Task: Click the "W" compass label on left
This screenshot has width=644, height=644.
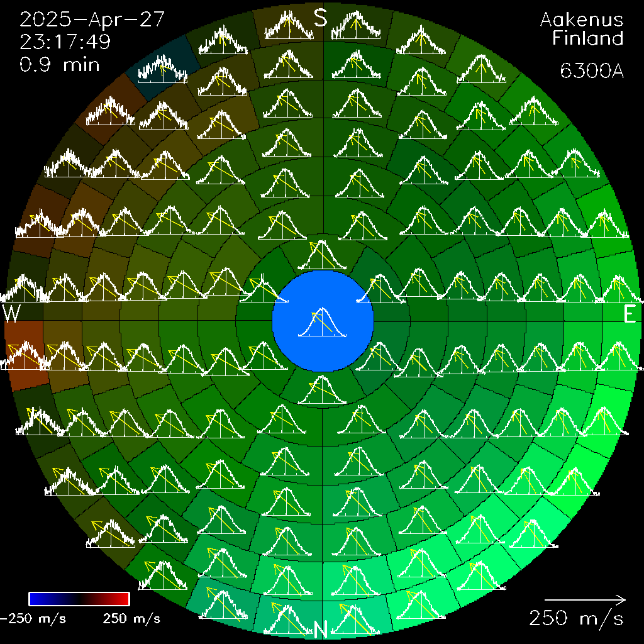Action: tap(12, 314)
